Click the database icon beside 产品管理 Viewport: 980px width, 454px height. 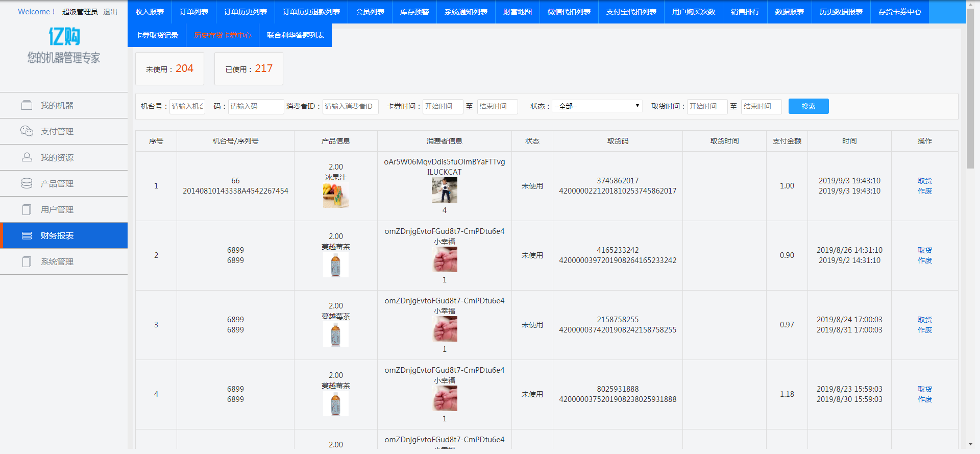tap(27, 183)
